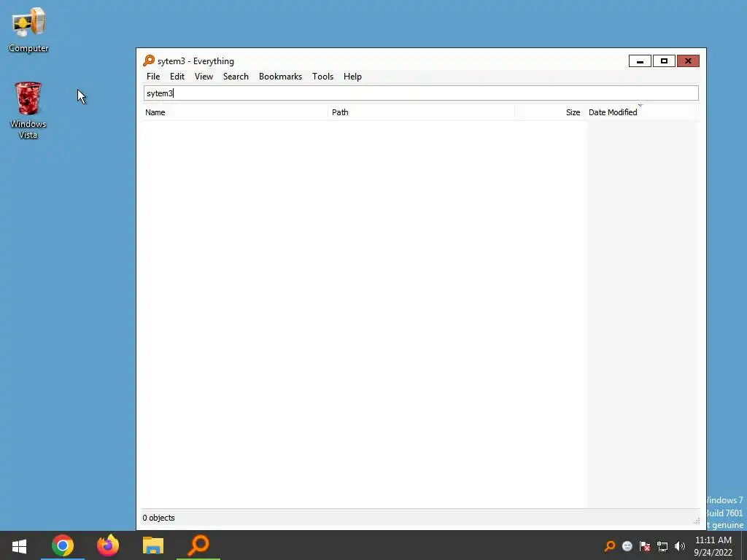Close the Everything window
747x560 pixels.
pyautogui.click(x=688, y=61)
